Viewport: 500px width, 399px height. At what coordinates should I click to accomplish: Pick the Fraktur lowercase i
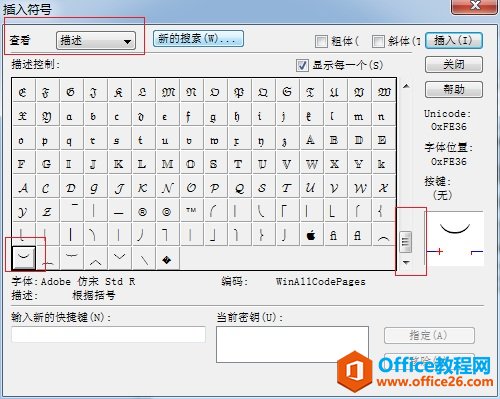click(262, 116)
